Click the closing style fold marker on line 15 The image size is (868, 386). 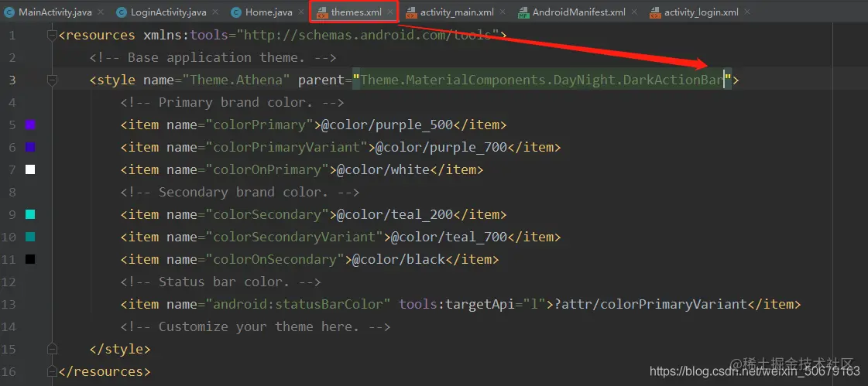click(52, 349)
